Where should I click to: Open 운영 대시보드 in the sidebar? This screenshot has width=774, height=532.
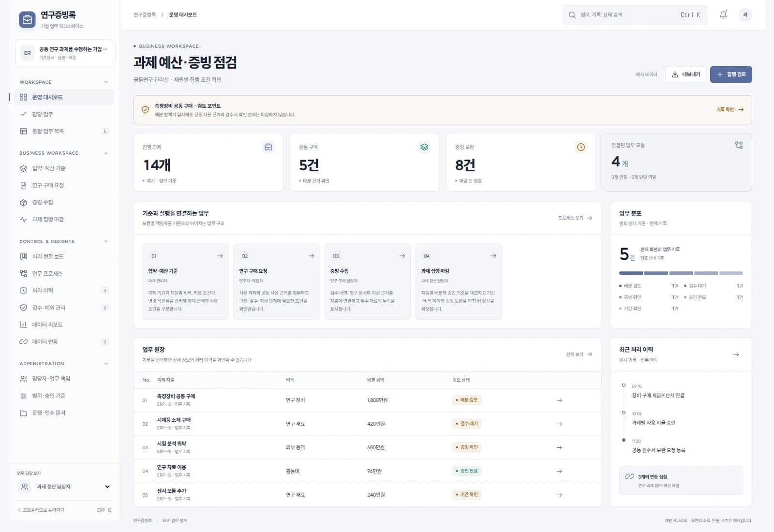click(x=64, y=97)
